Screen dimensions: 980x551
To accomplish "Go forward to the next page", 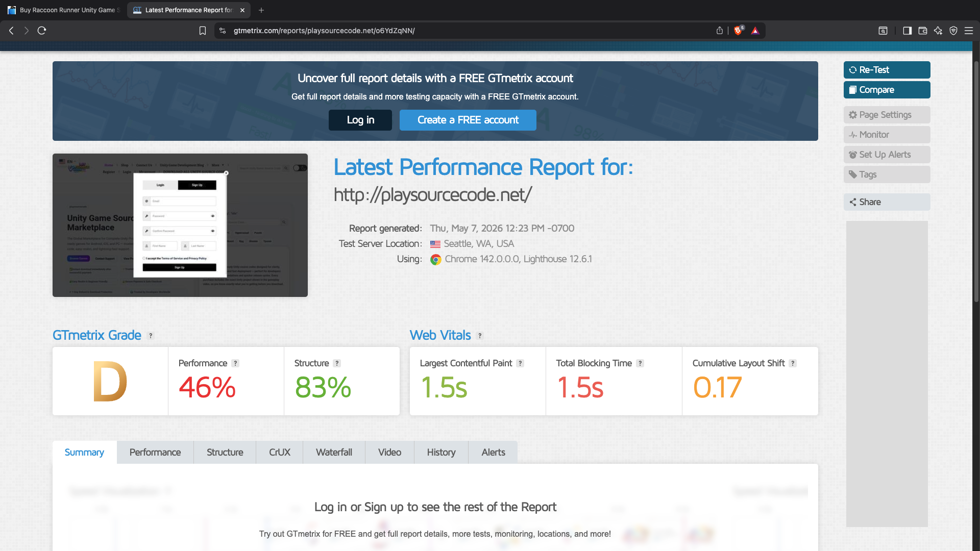I will 27,31.
